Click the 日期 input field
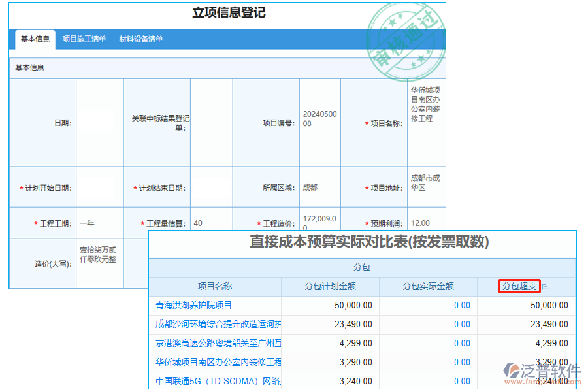 pyautogui.click(x=99, y=118)
